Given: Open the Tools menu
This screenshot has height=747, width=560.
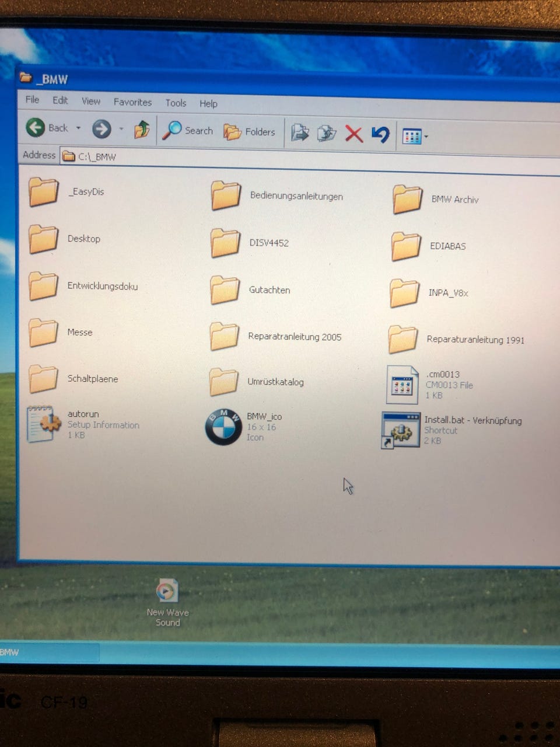Looking at the screenshot, I should point(176,103).
